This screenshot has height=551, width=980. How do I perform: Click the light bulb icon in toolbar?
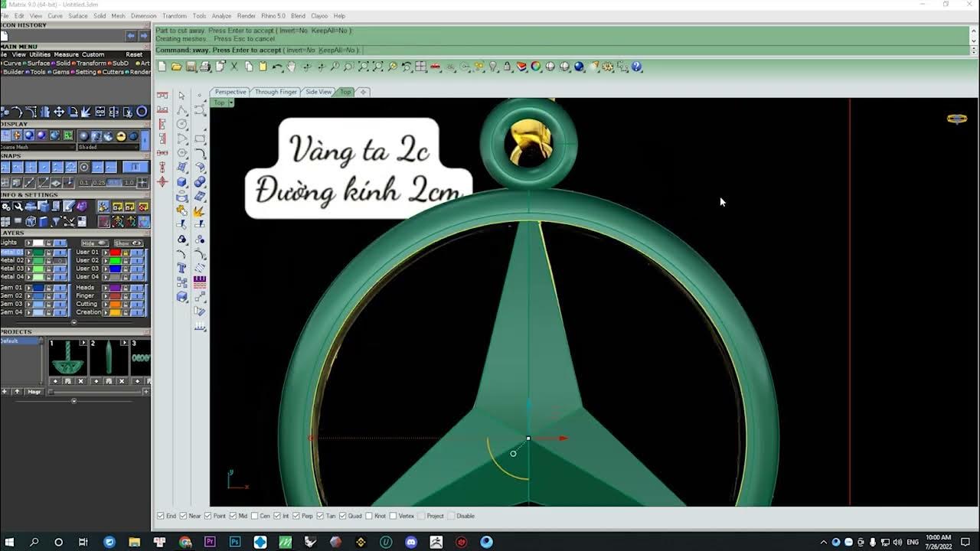493,67
